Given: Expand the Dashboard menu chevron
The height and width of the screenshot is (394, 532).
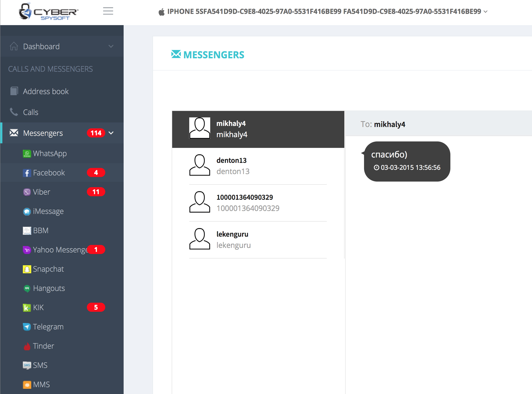Looking at the screenshot, I should (111, 46).
